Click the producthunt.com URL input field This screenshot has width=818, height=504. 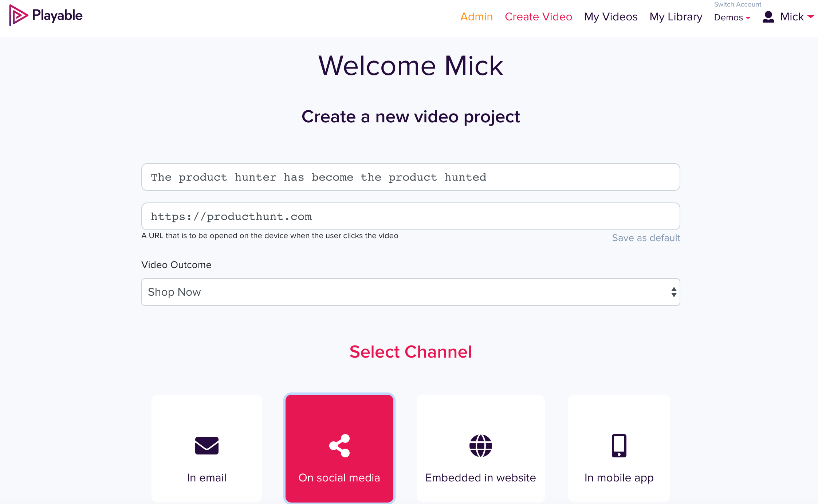tap(410, 216)
